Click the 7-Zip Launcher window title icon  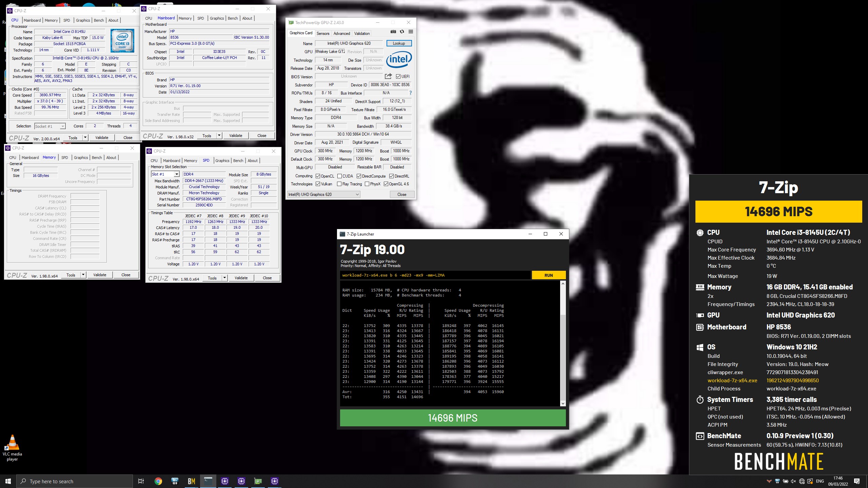[342, 234]
